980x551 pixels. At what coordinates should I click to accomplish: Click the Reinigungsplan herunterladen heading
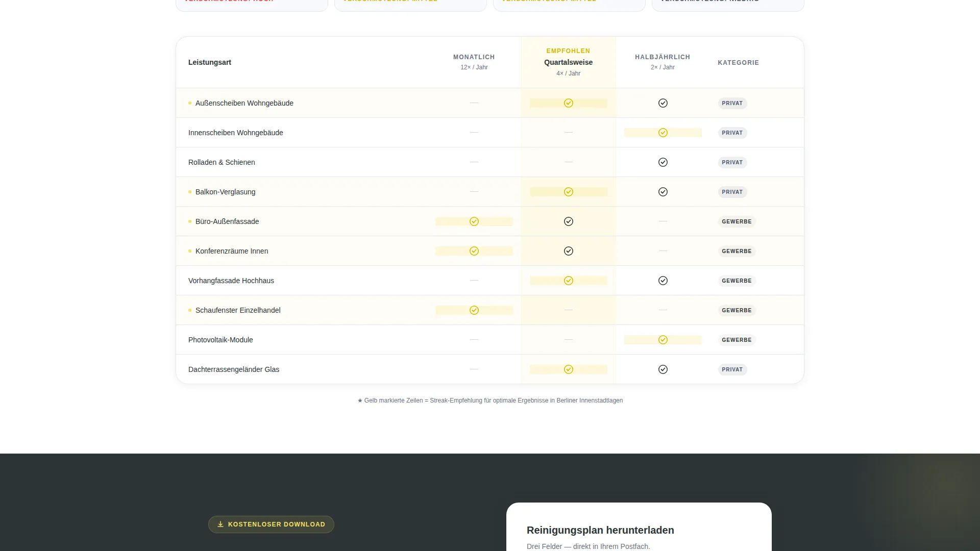(600, 530)
